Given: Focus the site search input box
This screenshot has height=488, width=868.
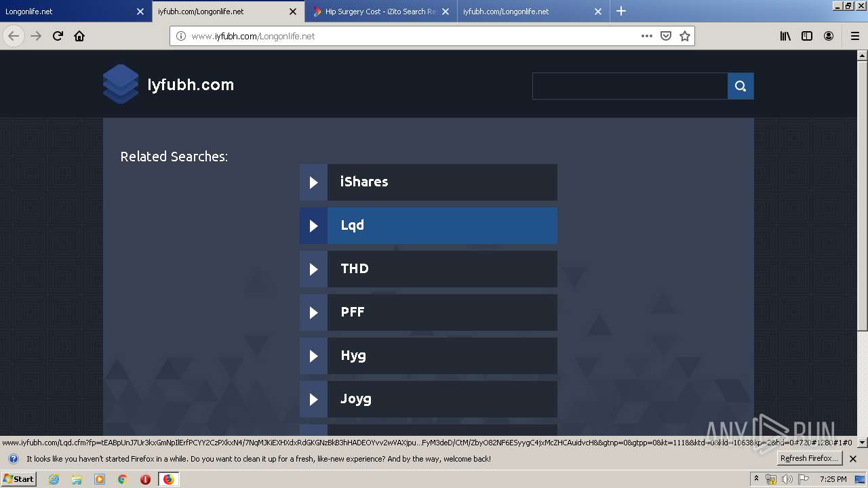Looking at the screenshot, I should pos(630,86).
